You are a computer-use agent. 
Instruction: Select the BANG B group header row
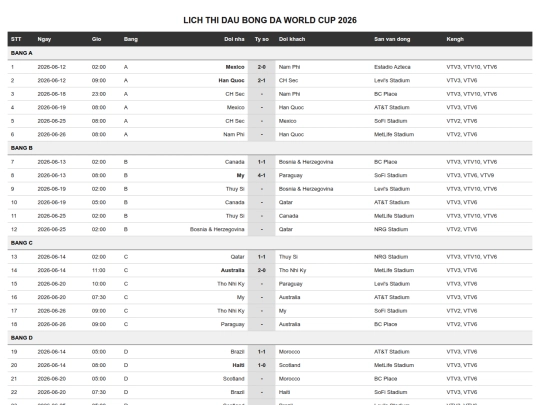270,148
